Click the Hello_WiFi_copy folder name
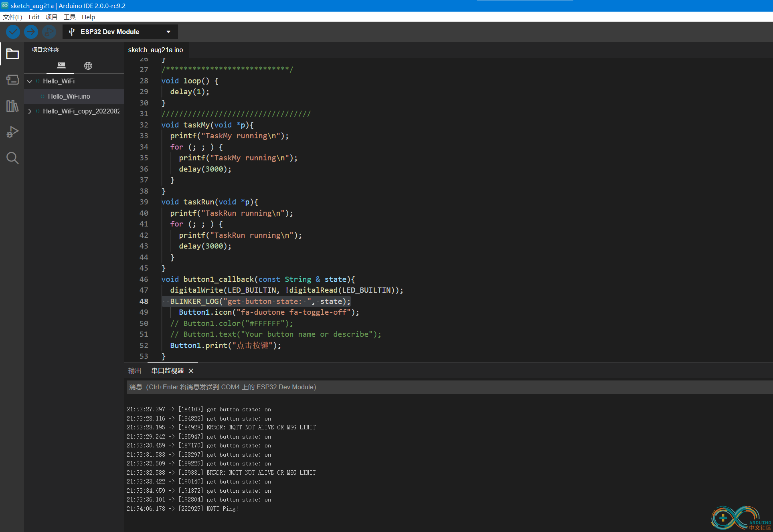 pyautogui.click(x=81, y=111)
